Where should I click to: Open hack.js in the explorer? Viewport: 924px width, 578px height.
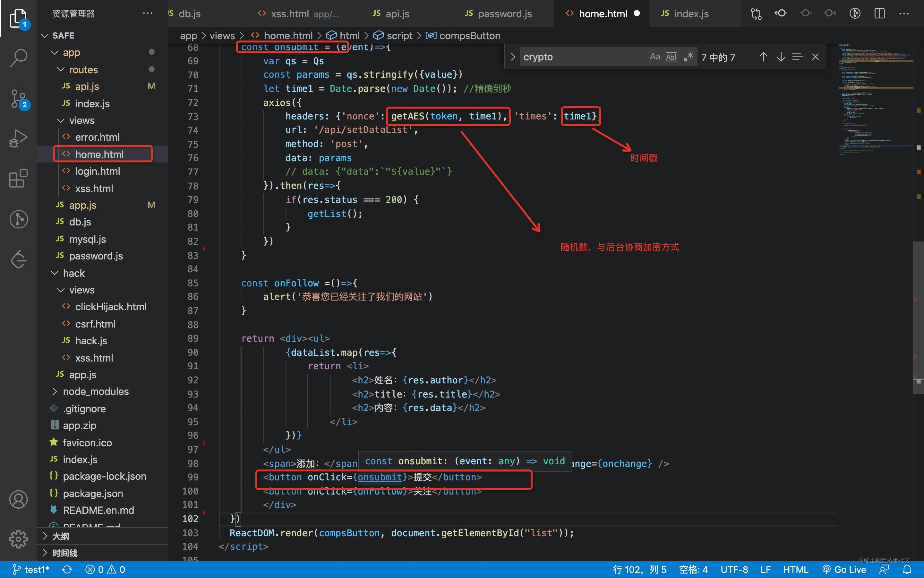[x=102, y=341]
